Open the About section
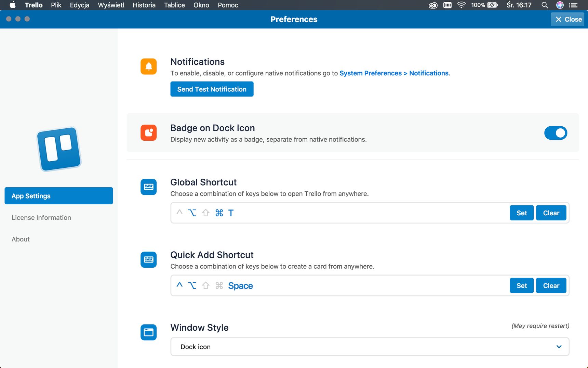588x368 pixels. tap(21, 239)
